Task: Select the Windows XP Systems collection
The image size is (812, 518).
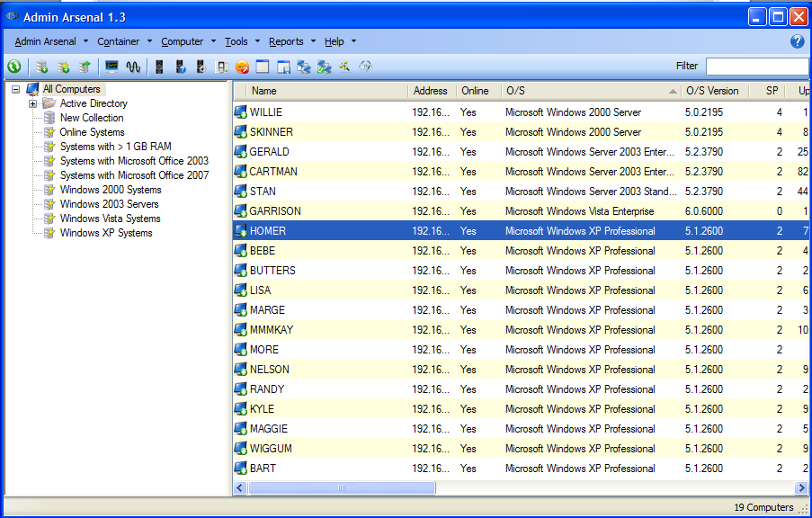Action: pyautogui.click(x=106, y=233)
